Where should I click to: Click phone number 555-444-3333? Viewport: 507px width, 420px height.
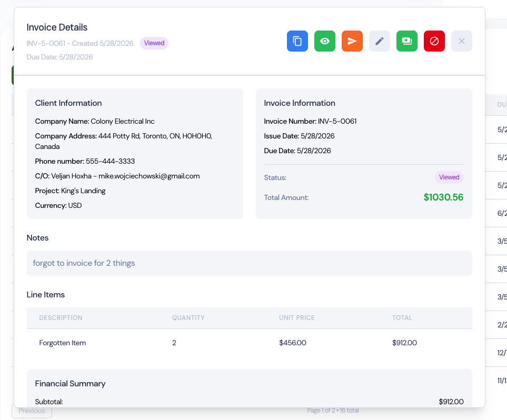tap(85, 161)
